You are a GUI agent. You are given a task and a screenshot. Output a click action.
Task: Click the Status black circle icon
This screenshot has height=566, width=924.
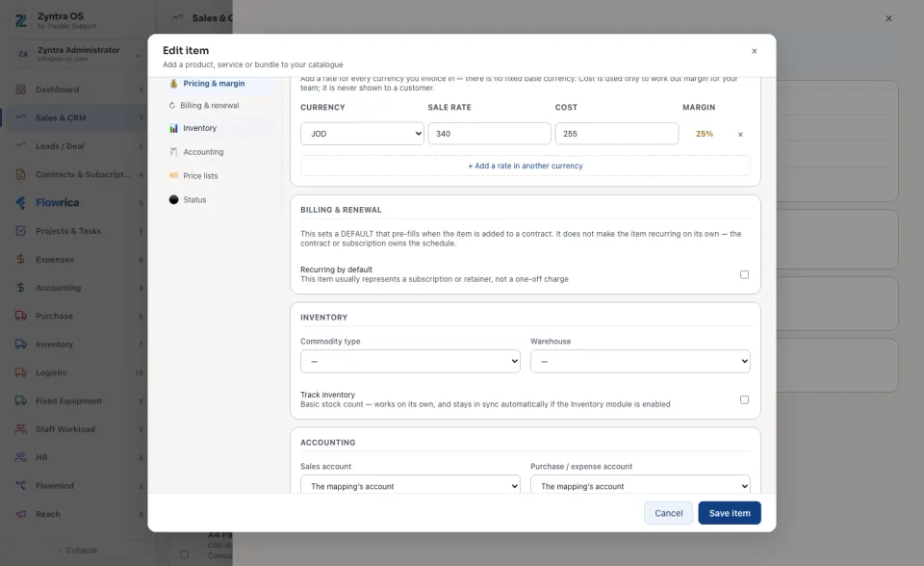pyautogui.click(x=173, y=199)
